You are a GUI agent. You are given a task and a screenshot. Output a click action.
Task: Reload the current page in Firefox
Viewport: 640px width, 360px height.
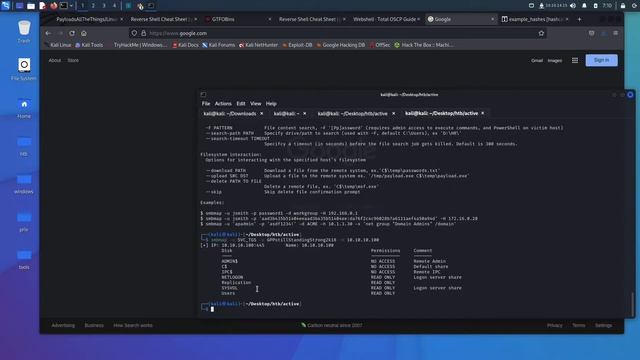[72, 33]
